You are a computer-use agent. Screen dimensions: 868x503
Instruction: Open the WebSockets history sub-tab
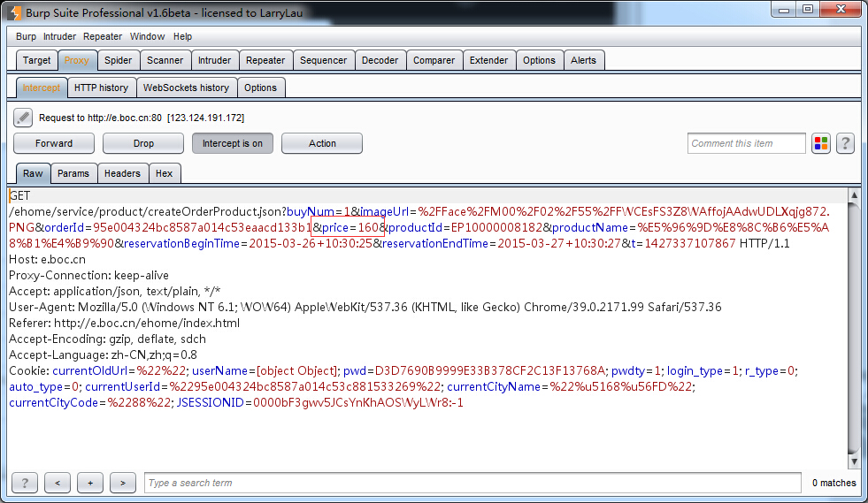click(x=186, y=88)
